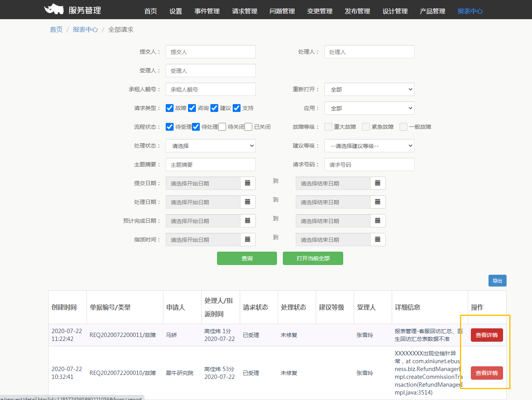This screenshot has width=532, height=400.
Task: Uncheck the 咨询 request type
Action: (x=192, y=108)
